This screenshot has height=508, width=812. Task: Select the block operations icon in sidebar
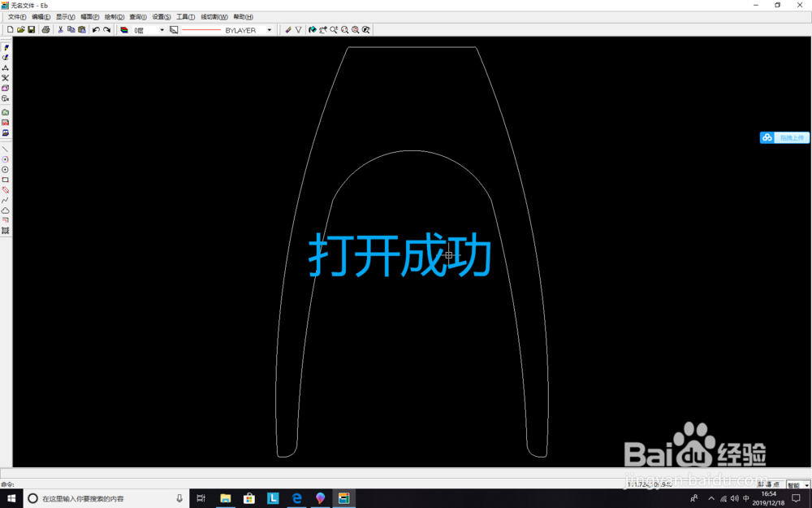click(5, 88)
